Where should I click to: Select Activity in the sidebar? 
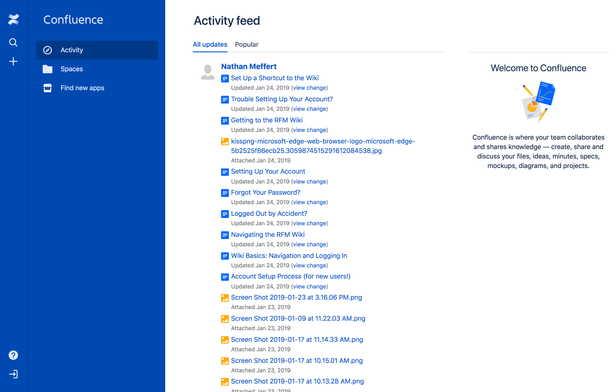pyautogui.click(x=97, y=50)
